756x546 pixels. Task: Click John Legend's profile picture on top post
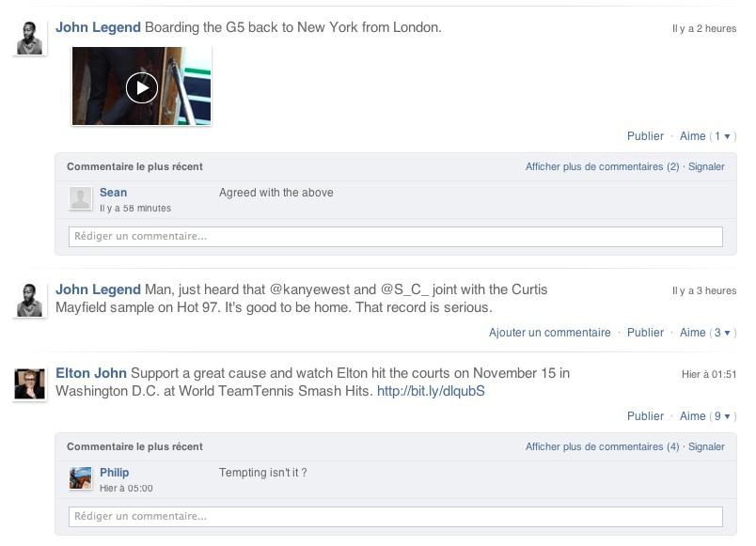click(30, 38)
